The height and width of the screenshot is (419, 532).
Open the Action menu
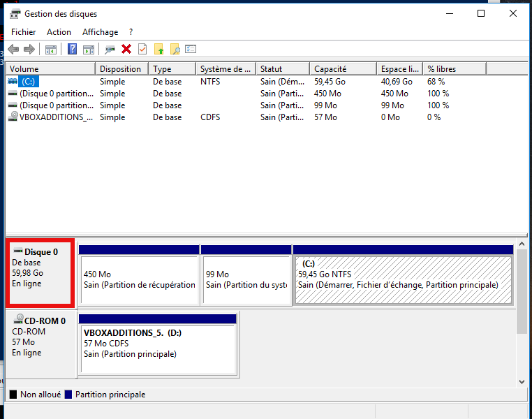[59, 32]
